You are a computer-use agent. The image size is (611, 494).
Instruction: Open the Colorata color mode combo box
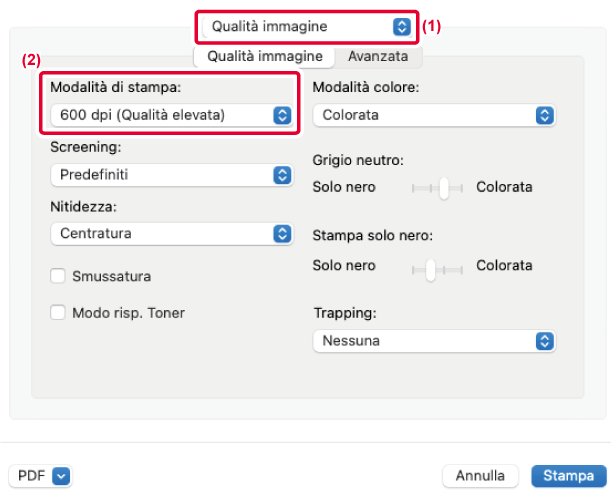[x=434, y=115]
